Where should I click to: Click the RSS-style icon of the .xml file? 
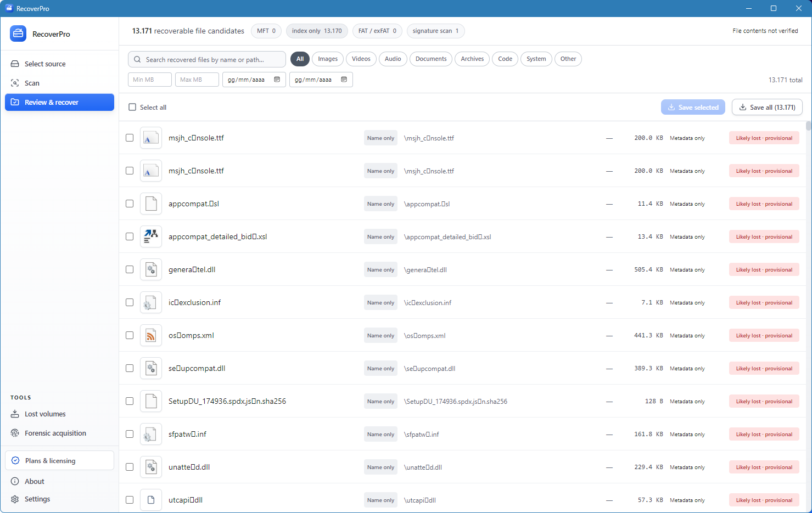151,335
